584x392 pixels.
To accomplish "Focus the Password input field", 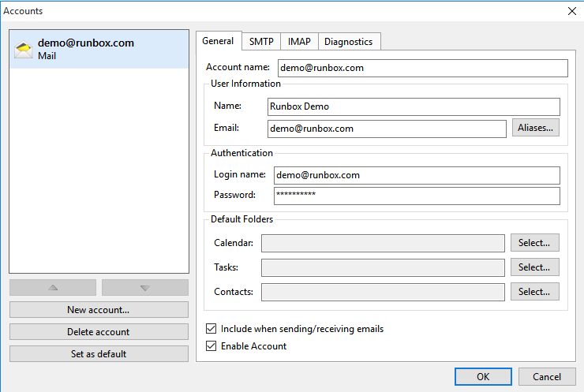I will click(x=416, y=196).
